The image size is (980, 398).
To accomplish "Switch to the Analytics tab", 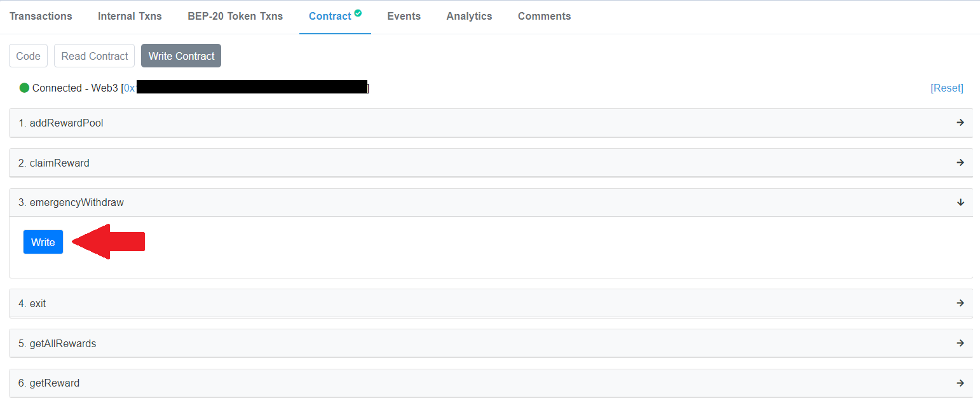I will [469, 17].
